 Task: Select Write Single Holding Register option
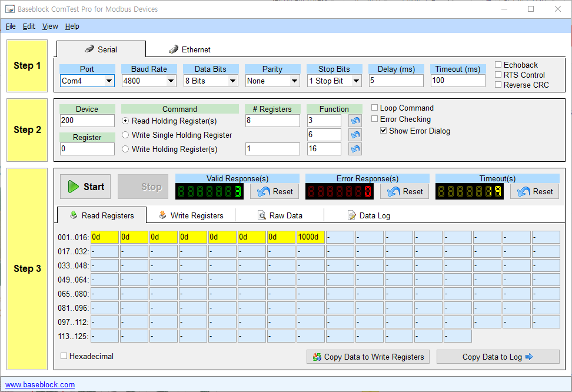pyautogui.click(x=125, y=135)
